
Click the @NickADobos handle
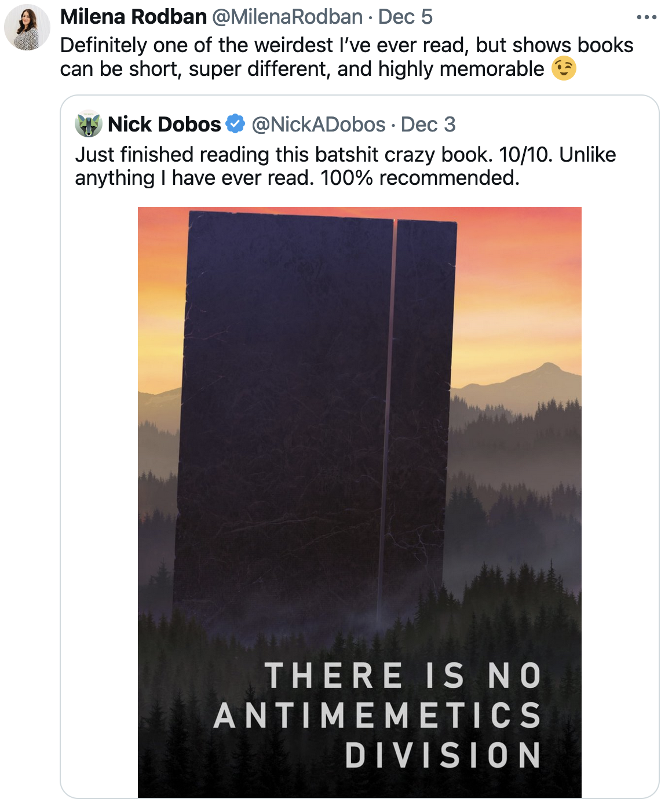(319, 124)
